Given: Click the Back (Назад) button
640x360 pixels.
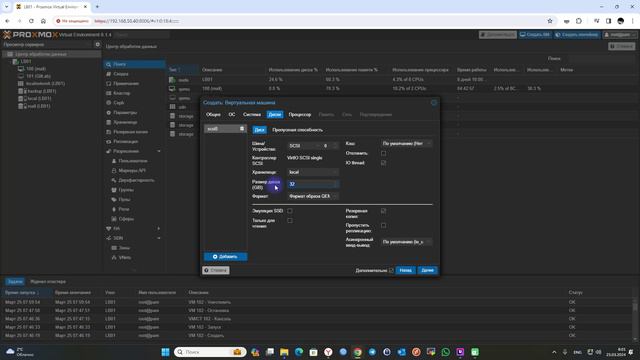Looking at the screenshot, I should [x=405, y=270].
